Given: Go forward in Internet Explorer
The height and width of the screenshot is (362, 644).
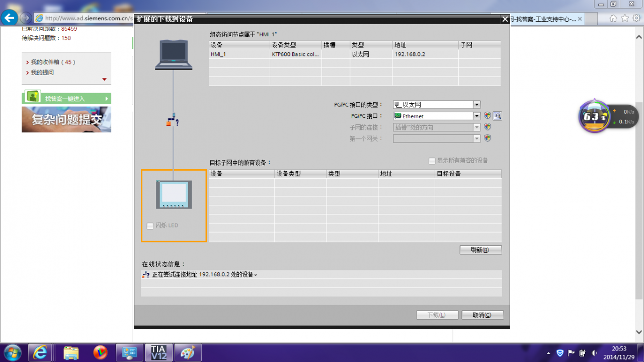Looking at the screenshot, I should pyautogui.click(x=25, y=18).
